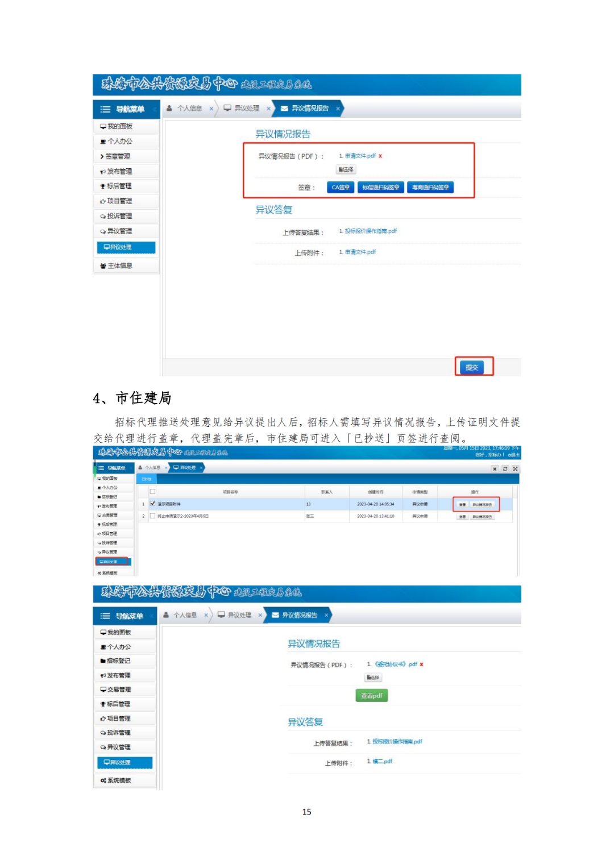Remove 《委托协议书》.pdf with red x icon
The image size is (614, 868).
click(422, 664)
